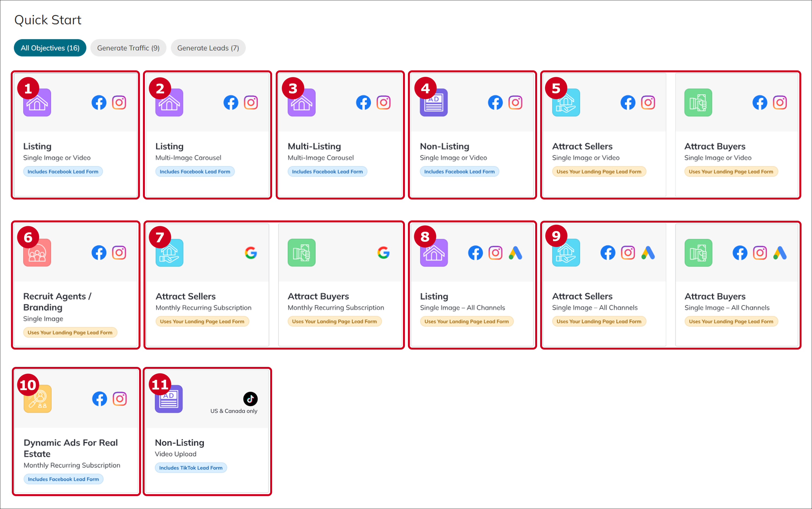
Task: Click Facebook icon on Dynamic Ads For Real Estate card
Action: pos(100,399)
